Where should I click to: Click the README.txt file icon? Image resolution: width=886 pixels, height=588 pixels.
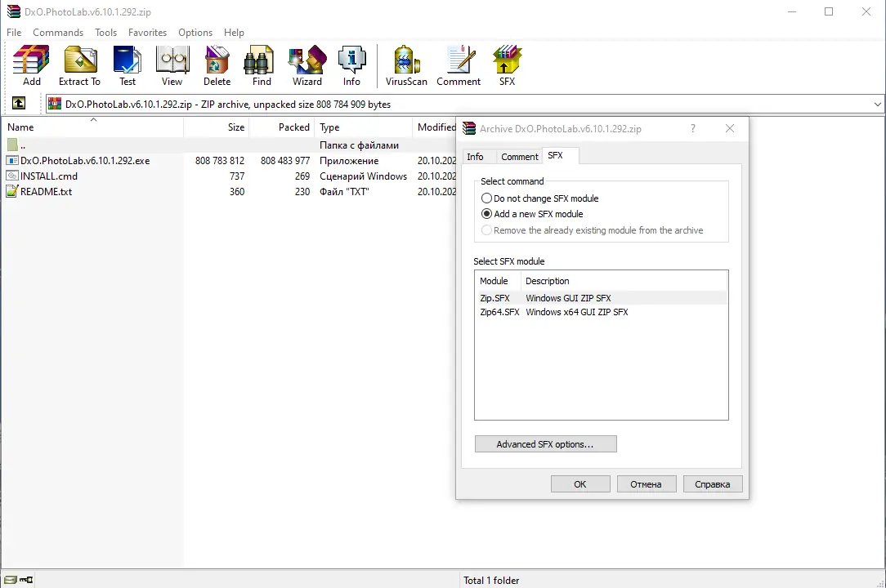tap(12, 191)
